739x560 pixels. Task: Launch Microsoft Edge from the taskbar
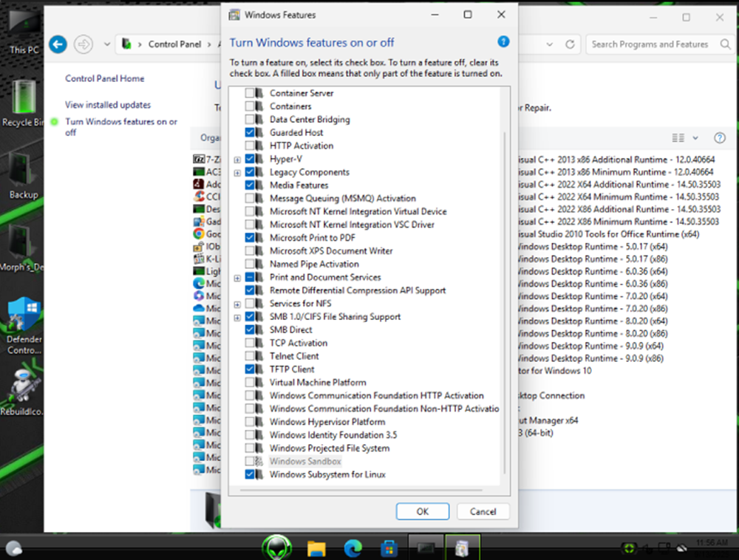click(352, 548)
